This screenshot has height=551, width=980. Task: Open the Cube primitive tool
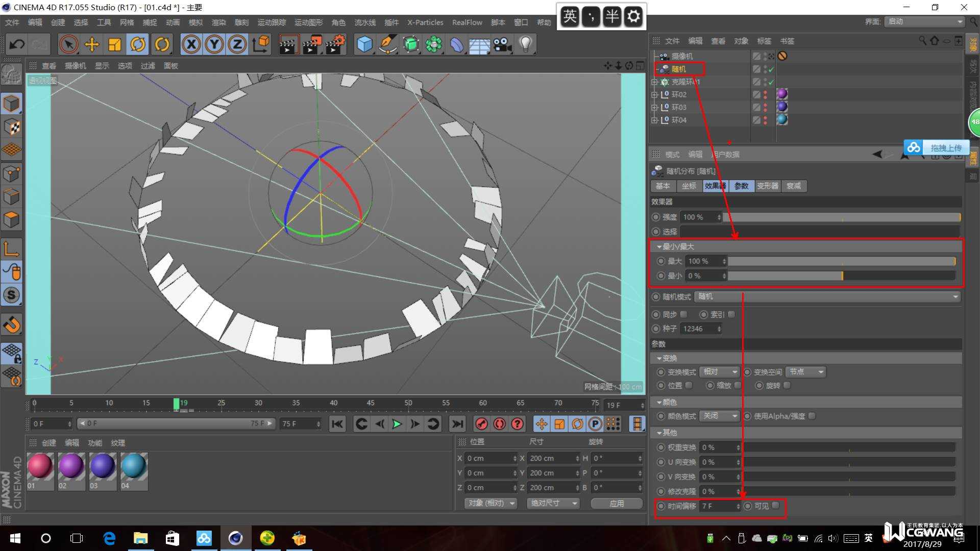tap(364, 45)
